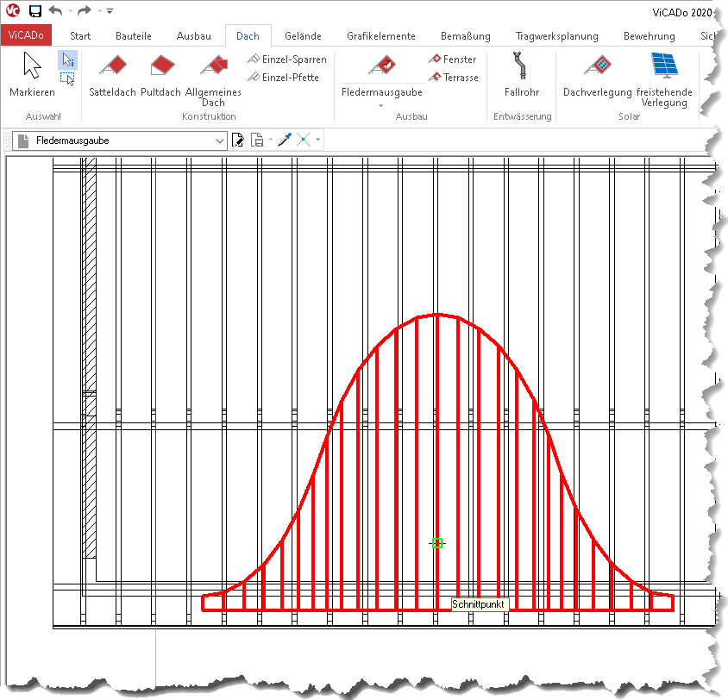Toggle the object info selection mode icon

[x=68, y=59]
